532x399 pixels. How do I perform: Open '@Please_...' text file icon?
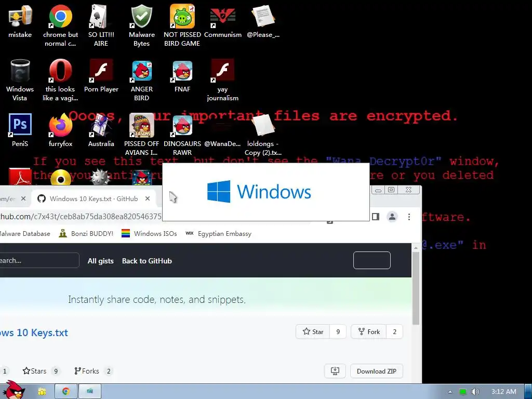click(x=263, y=21)
